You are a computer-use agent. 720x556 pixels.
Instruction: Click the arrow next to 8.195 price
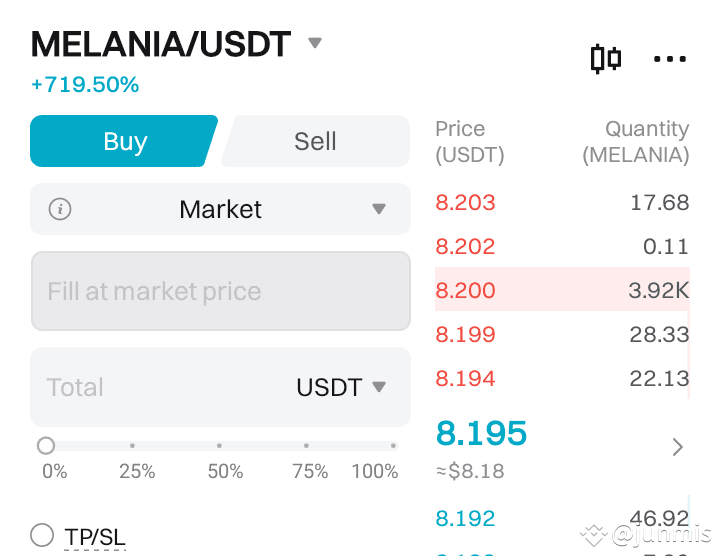point(678,447)
